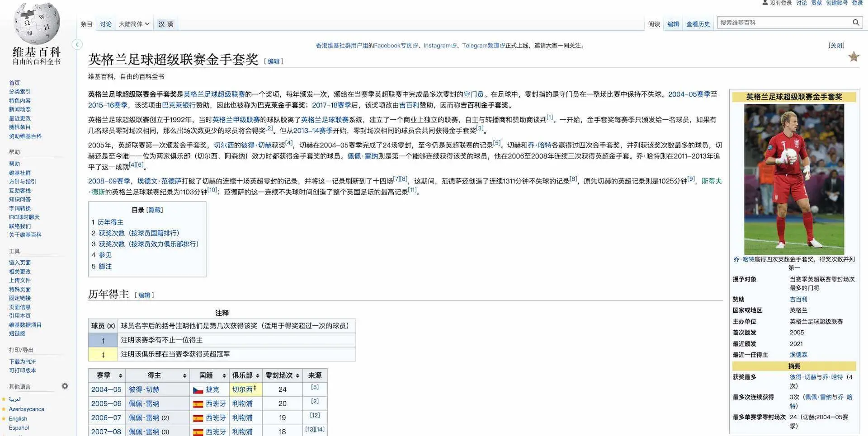868x436 pixels.
Task: Click the Spain flag in the 2006–07 row
Action: click(198, 418)
